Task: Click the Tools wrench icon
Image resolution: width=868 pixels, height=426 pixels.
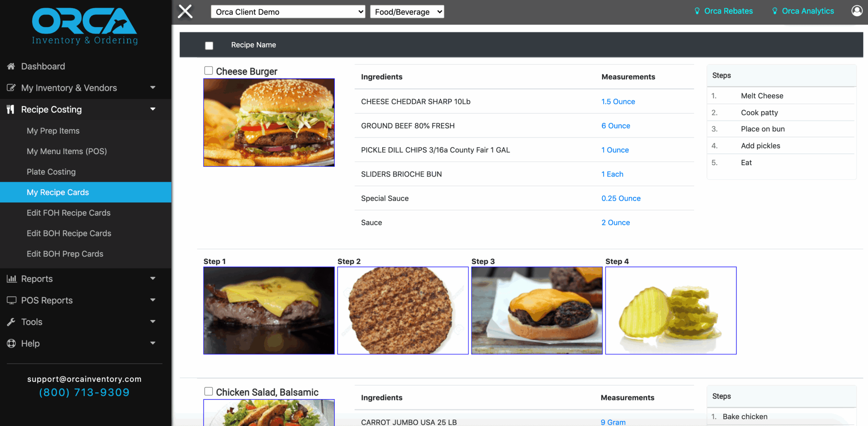Action: click(x=11, y=322)
